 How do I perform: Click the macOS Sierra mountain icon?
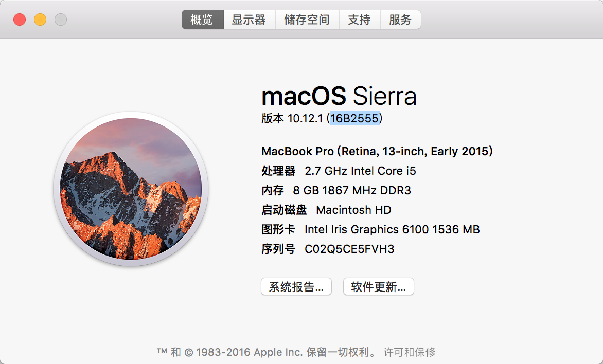click(131, 189)
